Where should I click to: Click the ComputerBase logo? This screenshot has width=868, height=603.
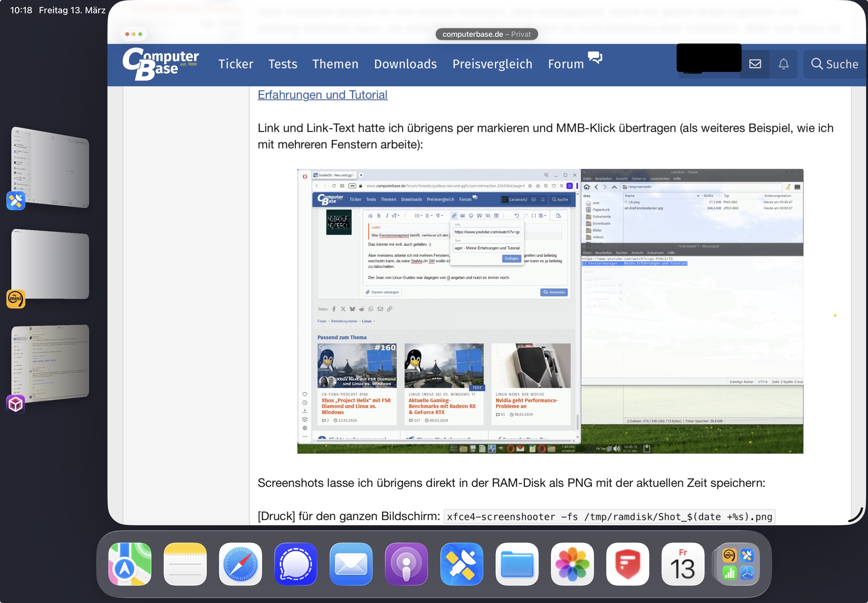coord(160,64)
